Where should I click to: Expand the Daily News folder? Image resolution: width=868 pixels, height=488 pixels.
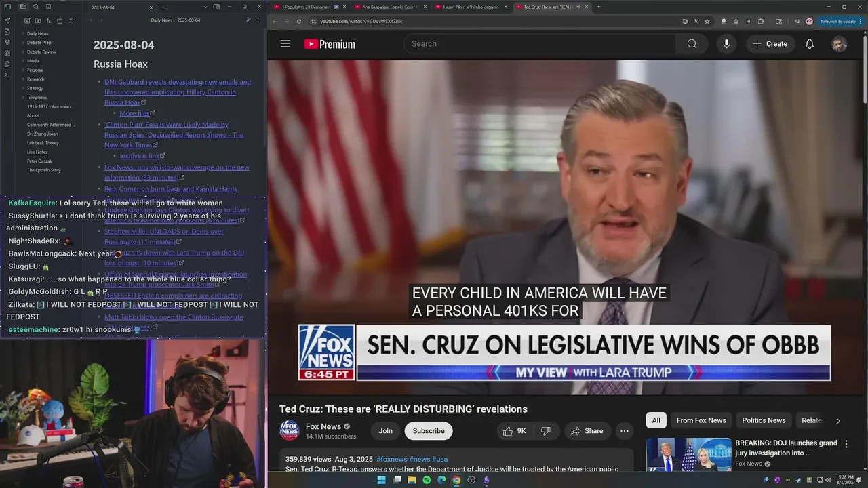pos(37,33)
